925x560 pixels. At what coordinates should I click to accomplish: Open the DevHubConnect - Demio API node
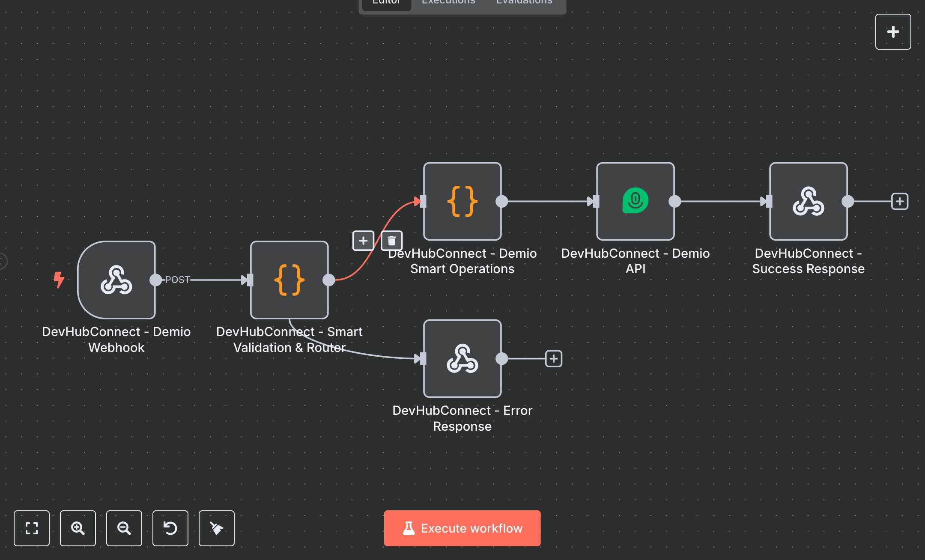point(635,201)
